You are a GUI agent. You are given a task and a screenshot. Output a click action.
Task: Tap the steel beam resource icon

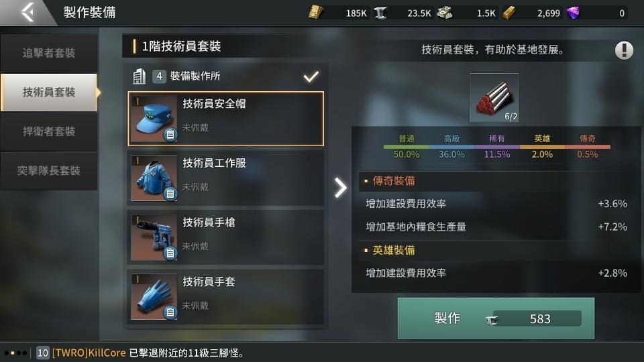click(380, 13)
